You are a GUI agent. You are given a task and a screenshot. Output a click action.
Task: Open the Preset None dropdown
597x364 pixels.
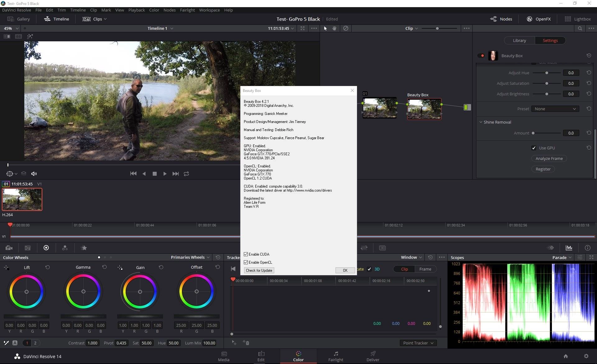(555, 109)
